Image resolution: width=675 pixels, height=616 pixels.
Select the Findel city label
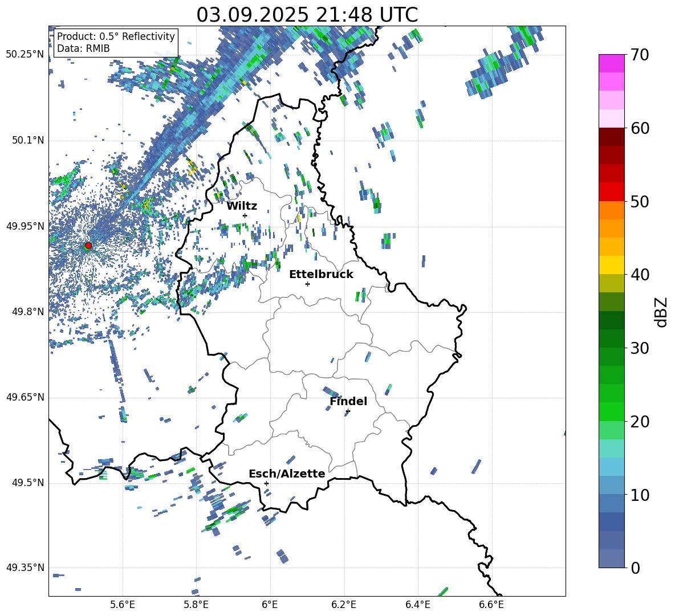(348, 401)
